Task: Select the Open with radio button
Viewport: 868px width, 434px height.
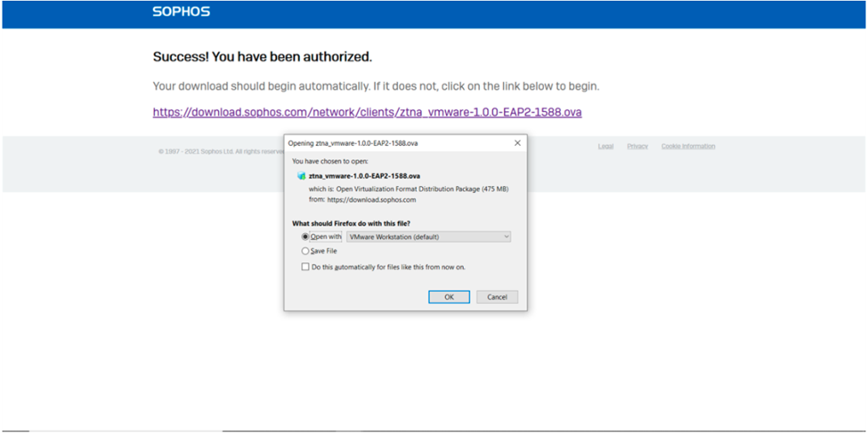Action: (x=305, y=237)
